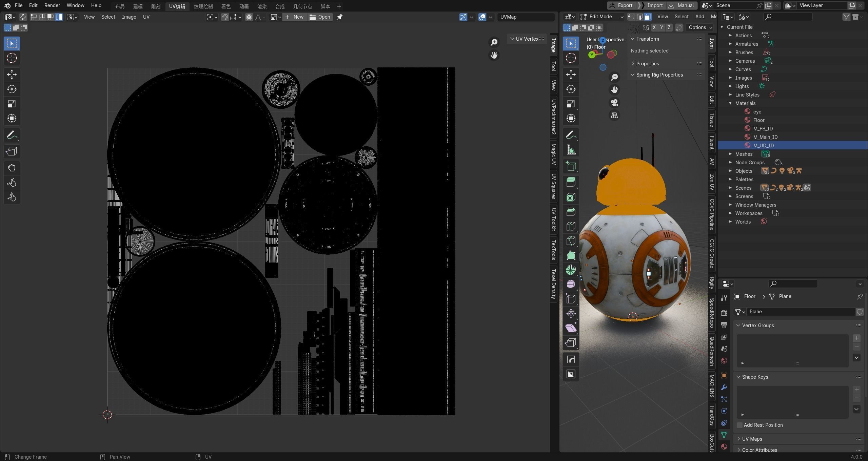Click the UV editor pan hand icon
Image resolution: width=868 pixels, height=461 pixels.
point(494,55)
